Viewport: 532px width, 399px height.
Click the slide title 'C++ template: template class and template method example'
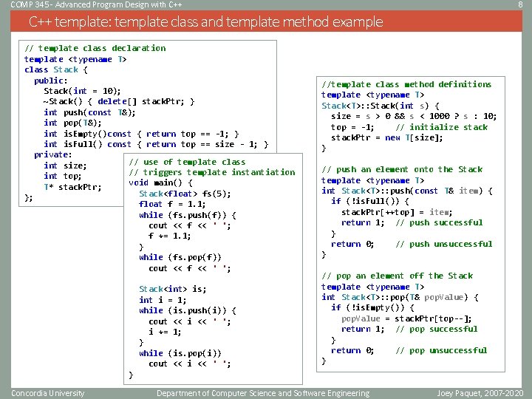pos(206,21)
